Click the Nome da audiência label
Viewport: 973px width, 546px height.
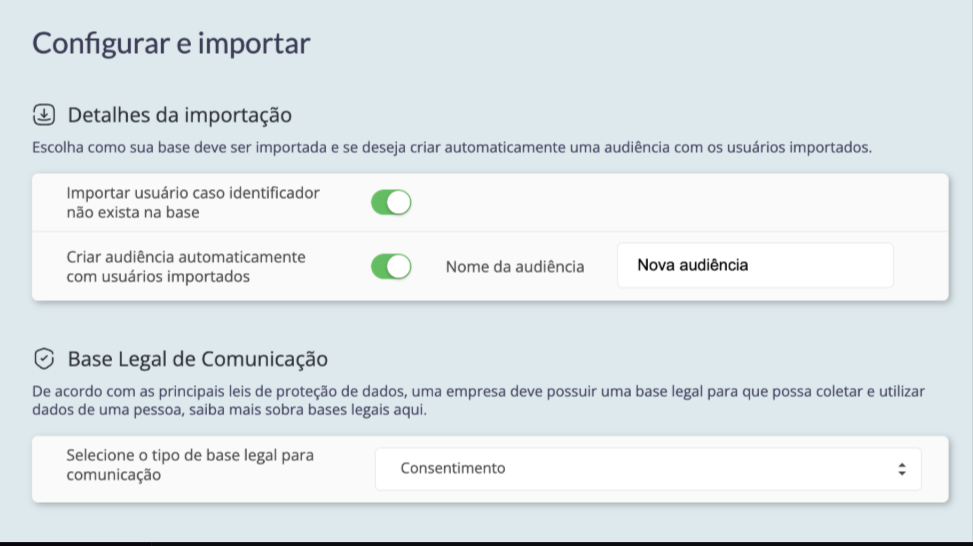(x=515, y=267)
